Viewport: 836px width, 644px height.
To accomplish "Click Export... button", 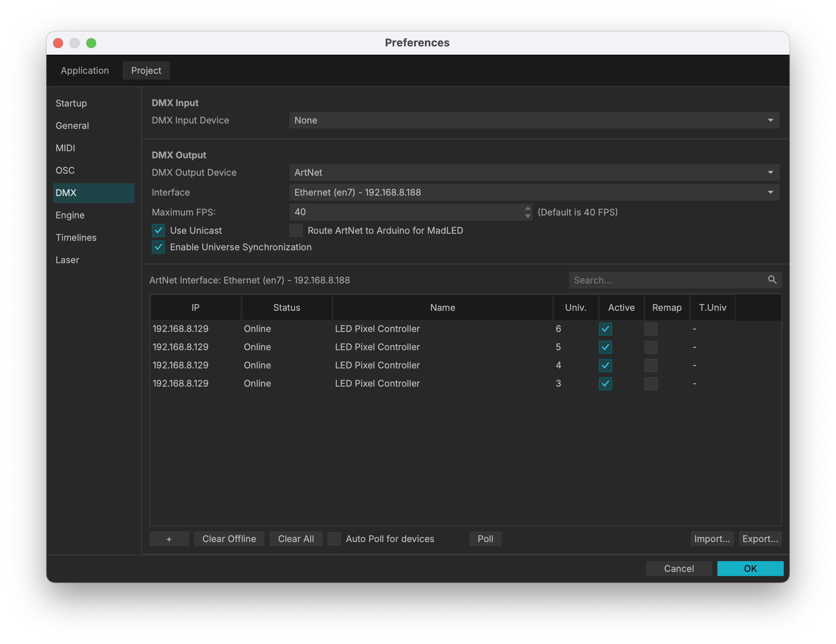I will pyautogui.click(x=760, y=539).
